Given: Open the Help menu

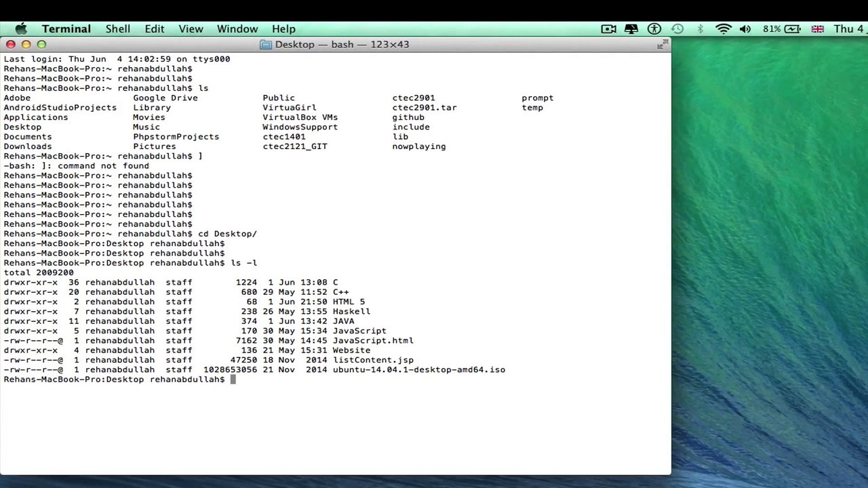Looking at the screenshot, I should point(284,29).
